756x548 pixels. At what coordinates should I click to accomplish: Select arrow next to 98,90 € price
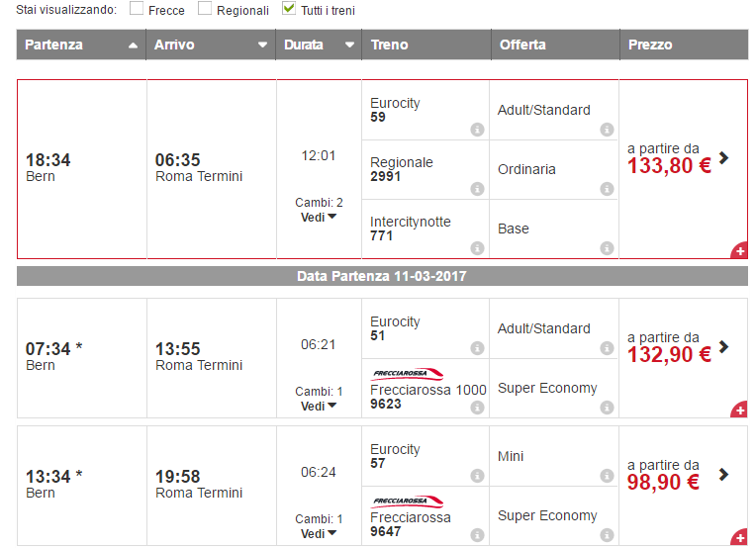723,475
